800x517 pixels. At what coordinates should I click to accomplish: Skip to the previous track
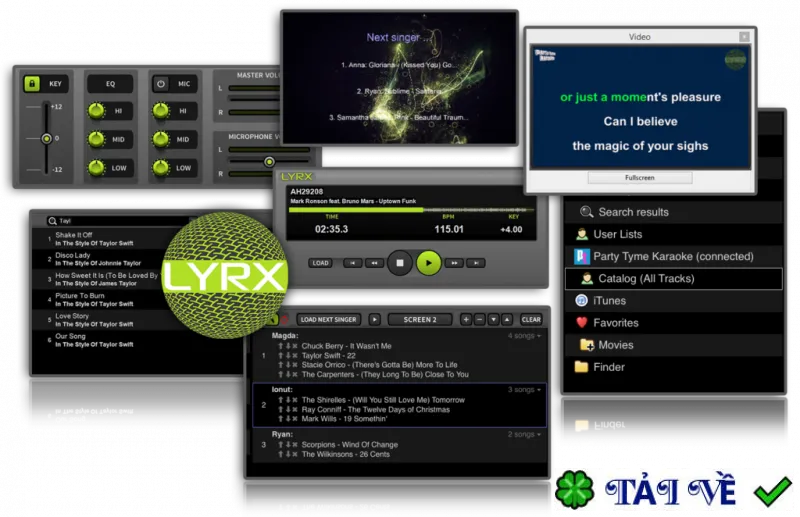[353, 263]
